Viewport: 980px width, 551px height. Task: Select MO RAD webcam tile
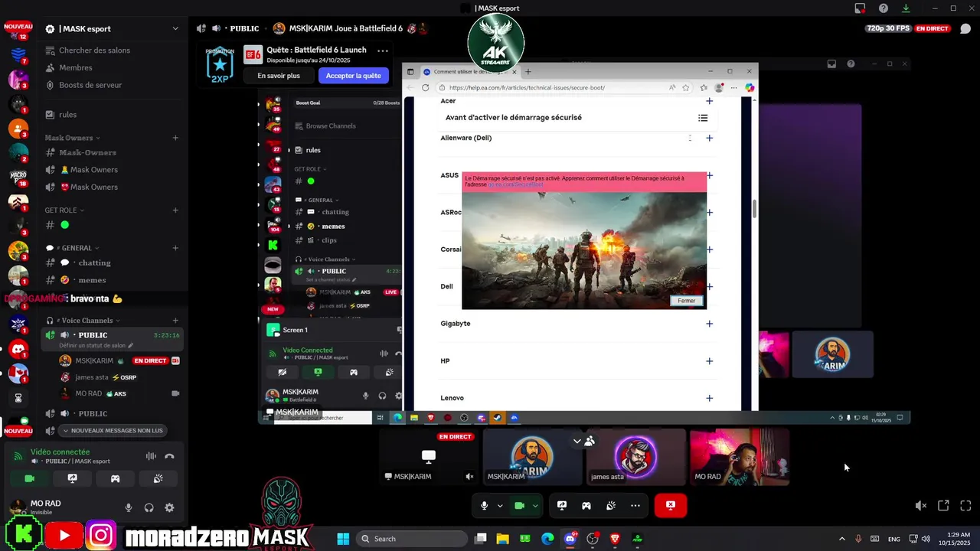click(740, 457)
